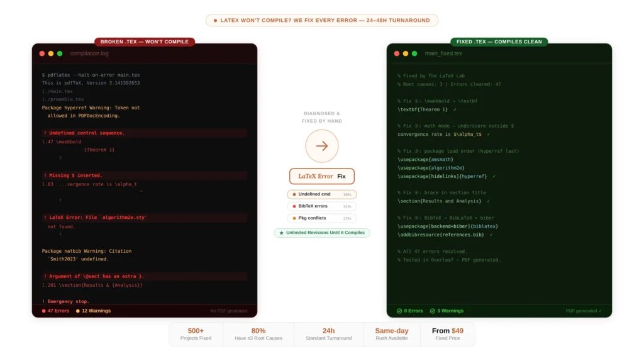The height and width of the screenshot is (361, 644).
Task: Click the red dot in main_fixed.tex window
Action: 397,53
